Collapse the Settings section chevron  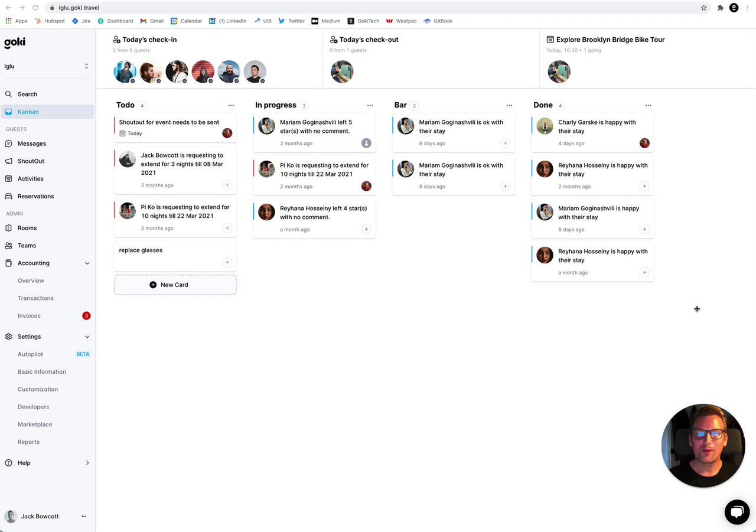[87, 337]
